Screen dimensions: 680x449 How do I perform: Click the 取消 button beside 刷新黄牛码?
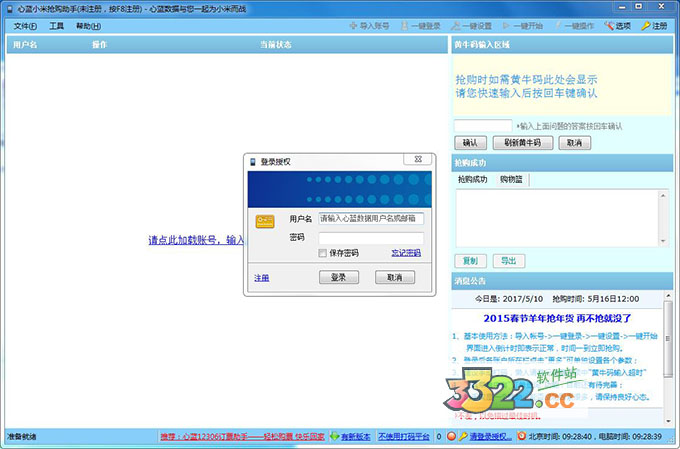[575, 143]
